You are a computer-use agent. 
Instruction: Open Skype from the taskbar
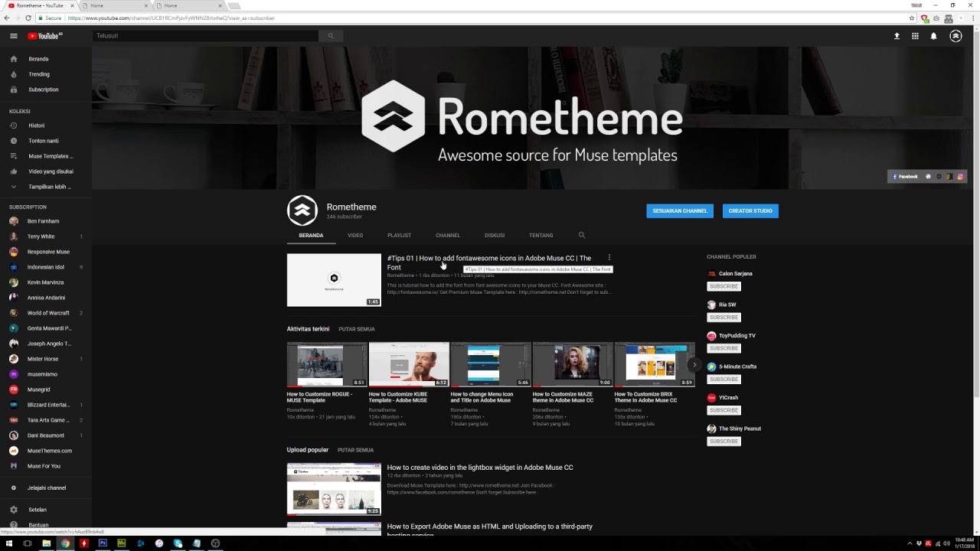coord(178,543)
